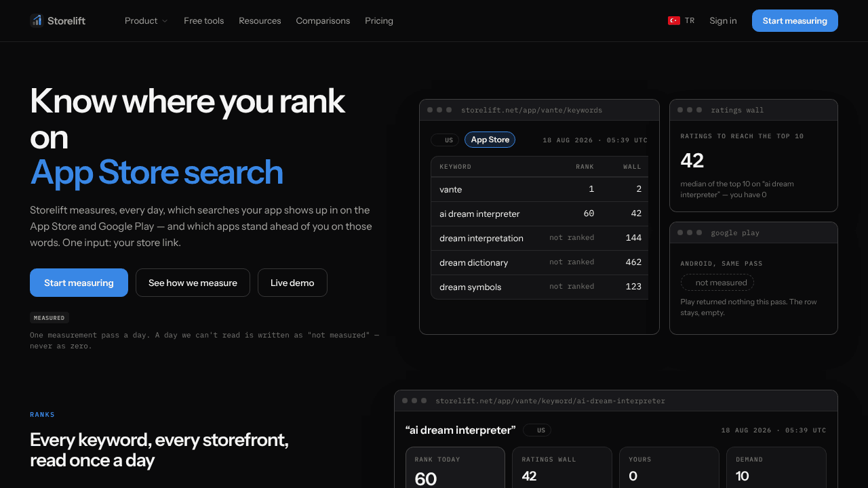The height and width of the screenshot is (488, 868).
Task: Click the hero Start measuring button
Action: point(79,283)
